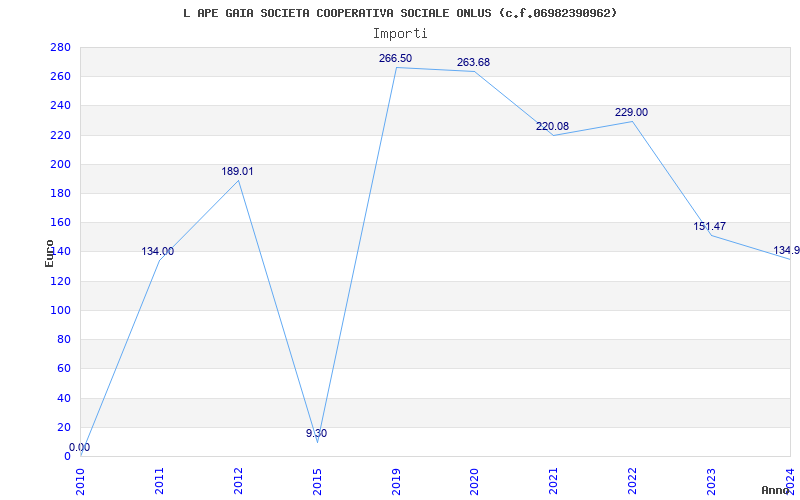Click the y-axis value 40
This screenshot has width=800, height=500.
click(x=63, y=398)
